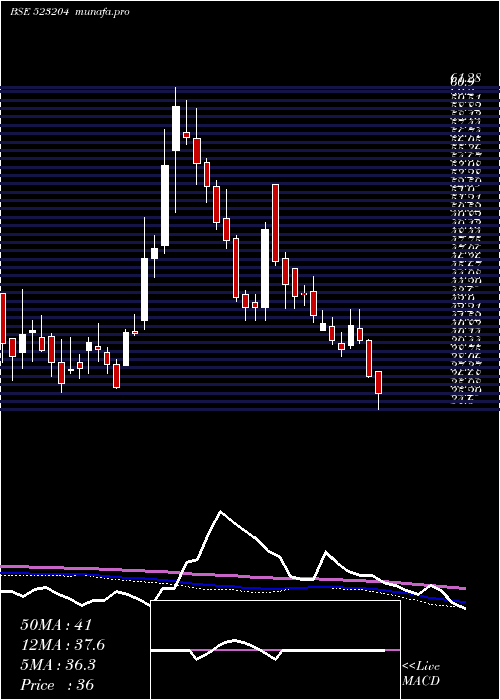Click the munafa.pro site label
Viewport: 500px width, 700px height.
[x=102, y=12]
